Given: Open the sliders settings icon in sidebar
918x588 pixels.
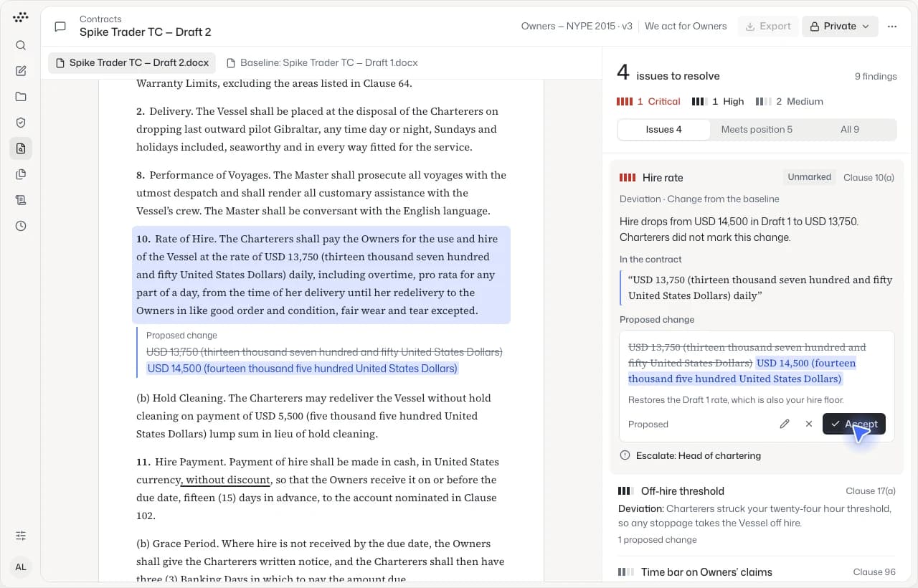Looking at the screenshot, I should (x=21, y=536).
